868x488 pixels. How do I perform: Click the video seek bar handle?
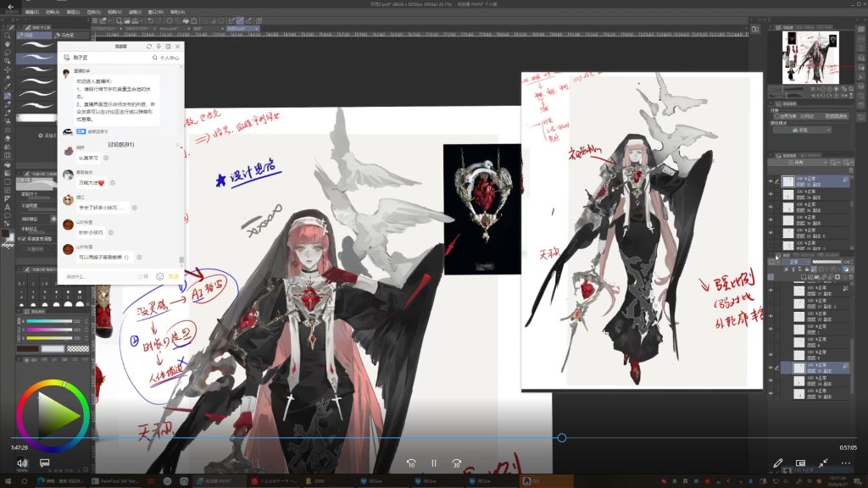pyautogui.click(x=561, y=438)
